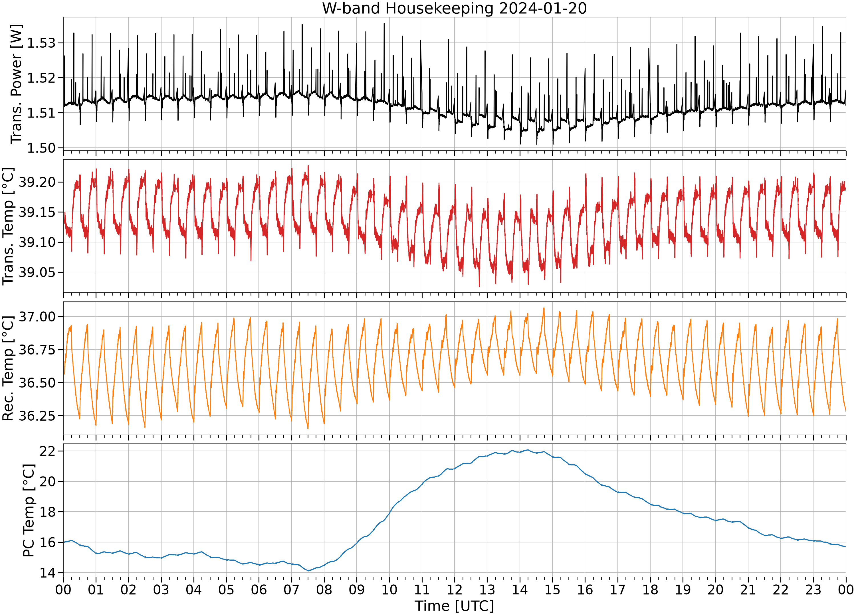Click the Trans. Temp [°C] axis label
This screenshot has height=616, width=856.
(8, 226)
